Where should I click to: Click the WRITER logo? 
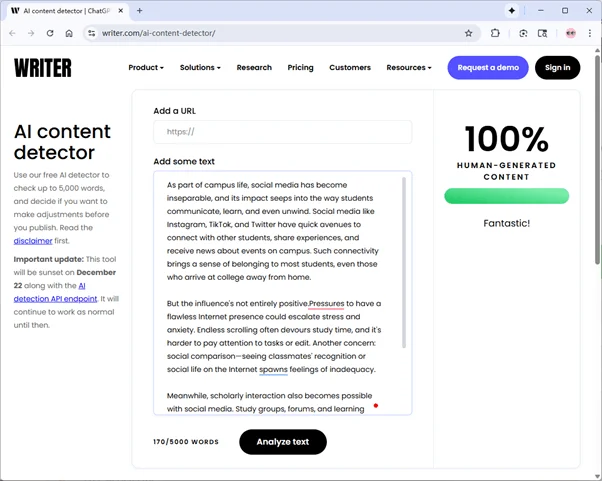43,68
